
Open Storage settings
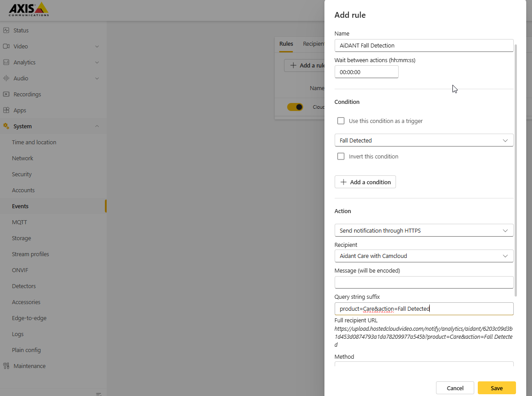coord(21,238)
